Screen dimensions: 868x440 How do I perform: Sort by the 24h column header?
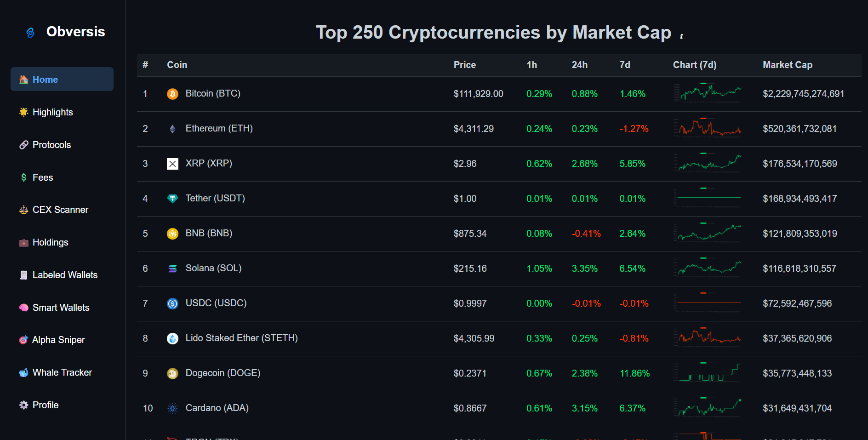[579, 65]
